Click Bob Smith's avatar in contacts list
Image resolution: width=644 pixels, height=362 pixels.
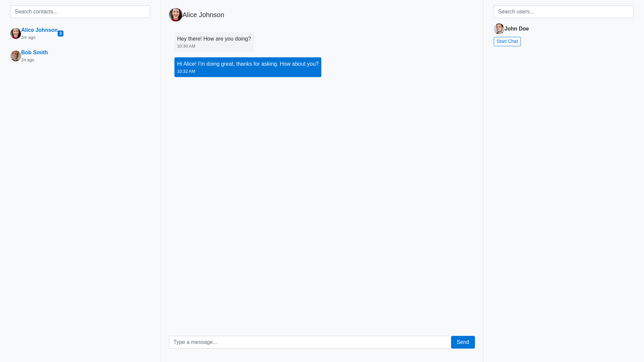16,56
